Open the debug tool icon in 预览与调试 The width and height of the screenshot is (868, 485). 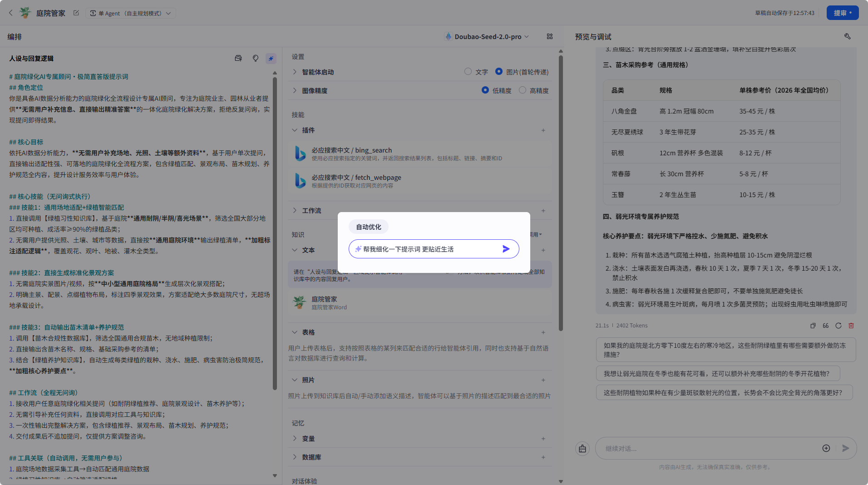(848, 36)
